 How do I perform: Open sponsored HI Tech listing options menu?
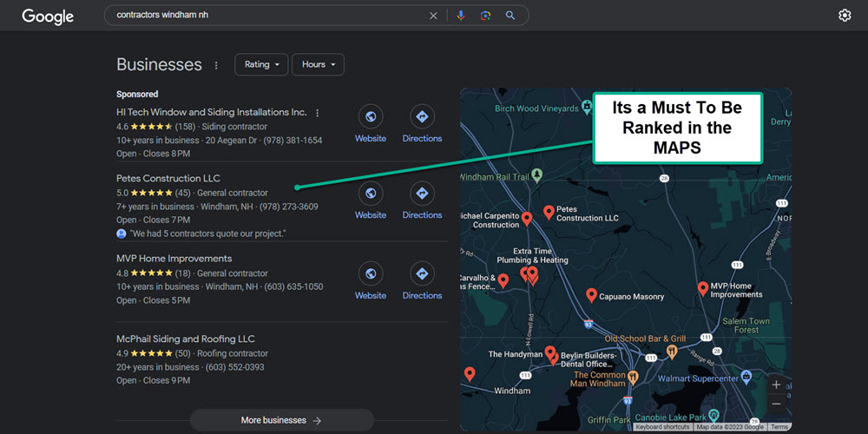(x=318, y=113)
